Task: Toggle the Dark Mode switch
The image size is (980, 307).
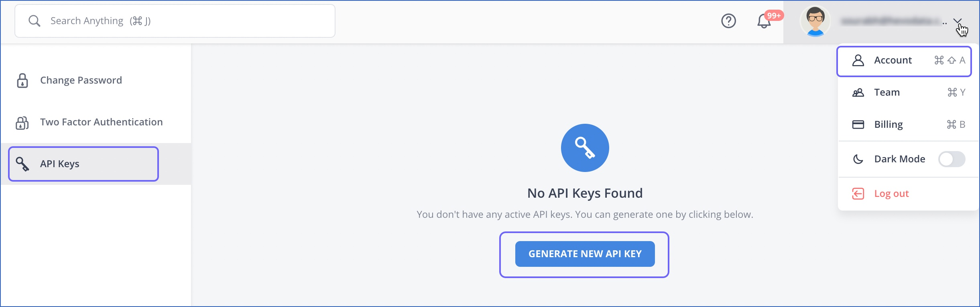Action: [952, 159]
